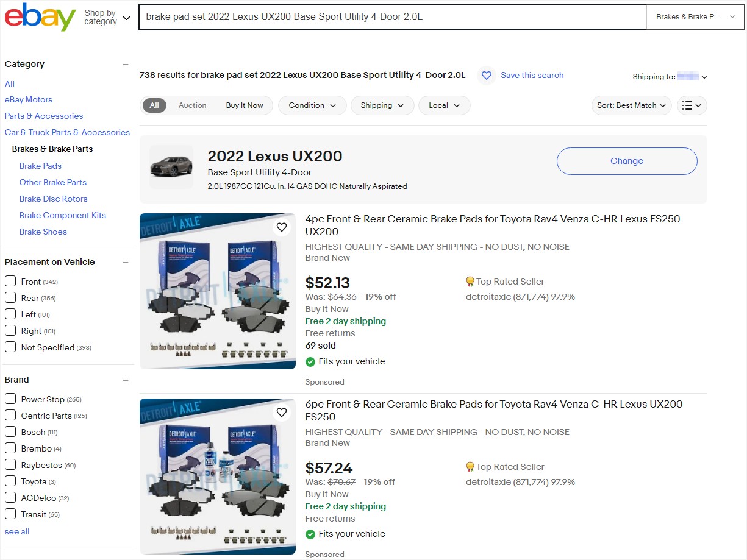Check the Transit brand filter
The width and height of the screenshot is (747, 560).
[10, 514]
